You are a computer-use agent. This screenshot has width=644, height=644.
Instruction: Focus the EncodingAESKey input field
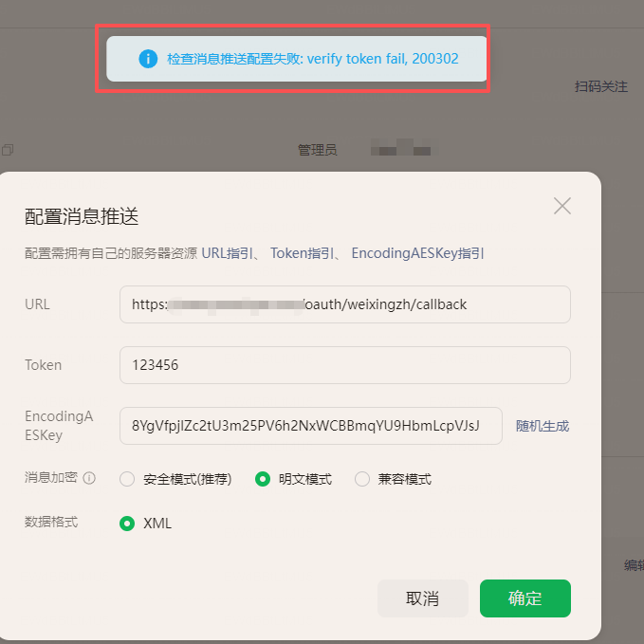(x=310, y=426)
